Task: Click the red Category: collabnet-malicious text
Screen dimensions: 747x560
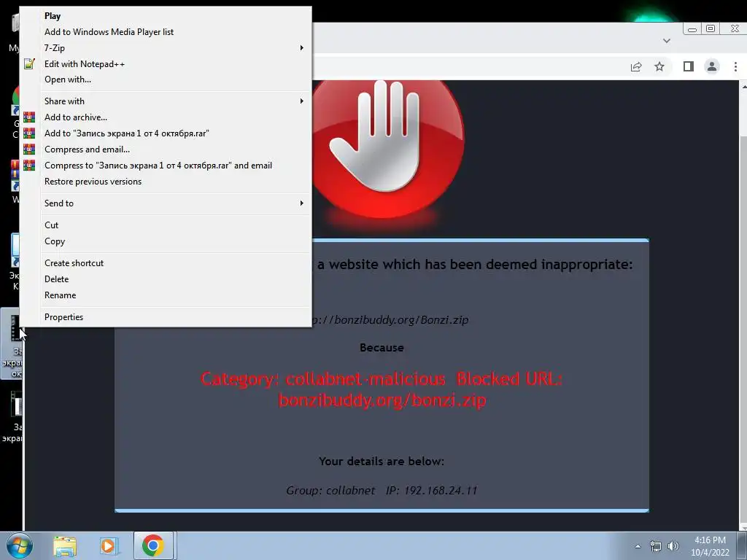Action: (x=382, y=389)
